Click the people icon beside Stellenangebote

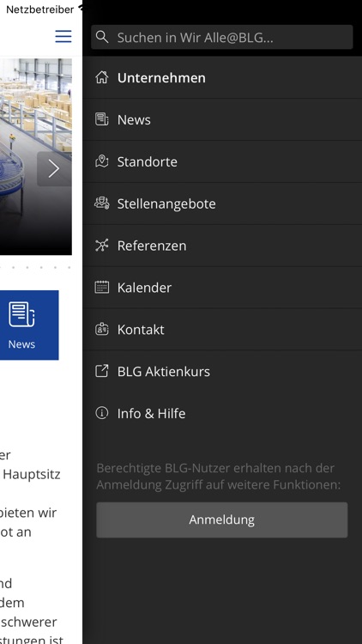coord(102,204)
